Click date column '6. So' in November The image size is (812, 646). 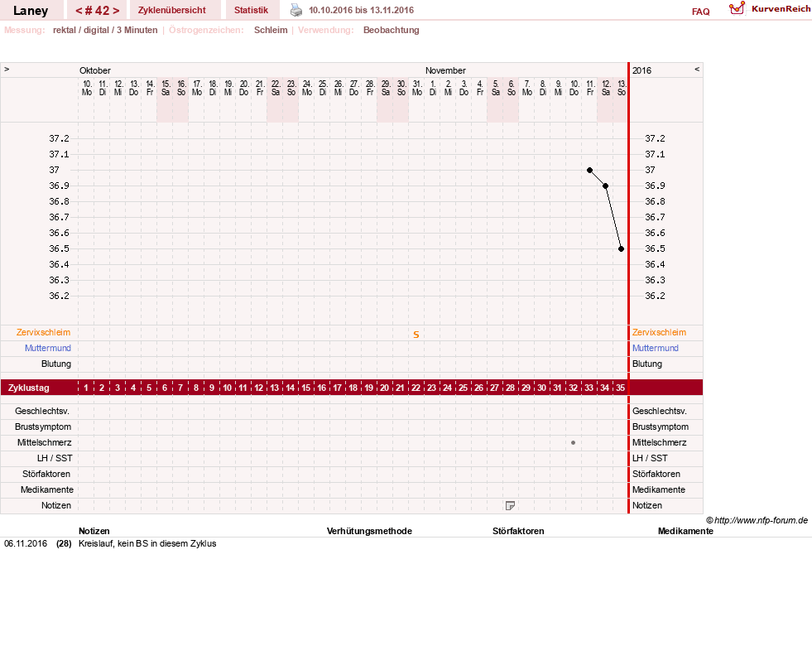coord(512,88)
